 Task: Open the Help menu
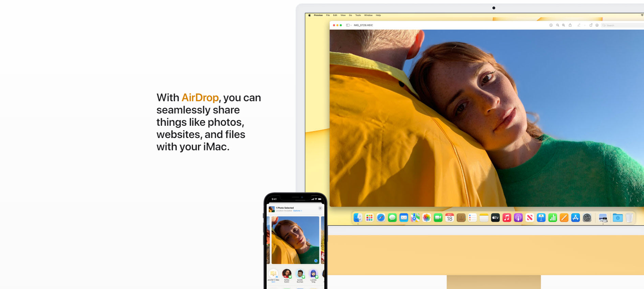coord(378,15)
